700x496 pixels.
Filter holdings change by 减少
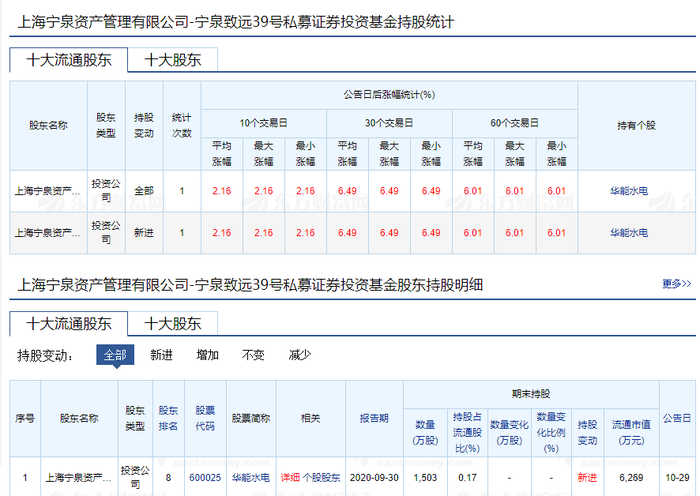click(300, 355)
